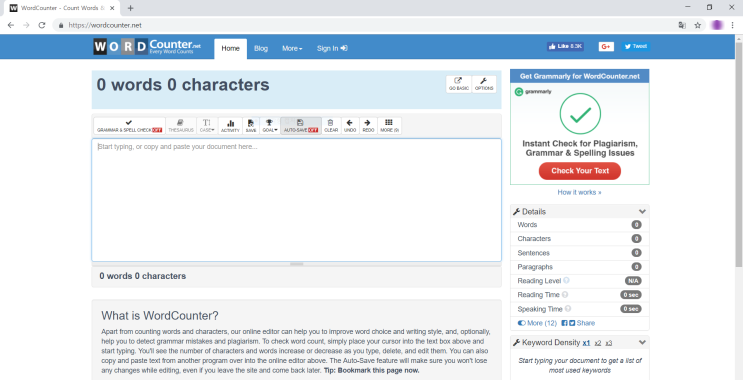
Task: Click the Save document icon
Action: click(251, 126)
